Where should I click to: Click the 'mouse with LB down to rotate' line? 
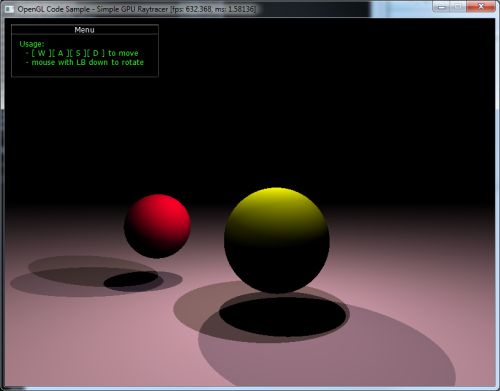click(88, 62)
